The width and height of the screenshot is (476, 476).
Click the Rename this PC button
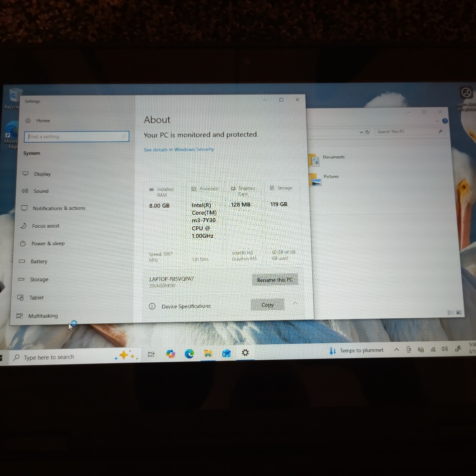pos(275,280)
